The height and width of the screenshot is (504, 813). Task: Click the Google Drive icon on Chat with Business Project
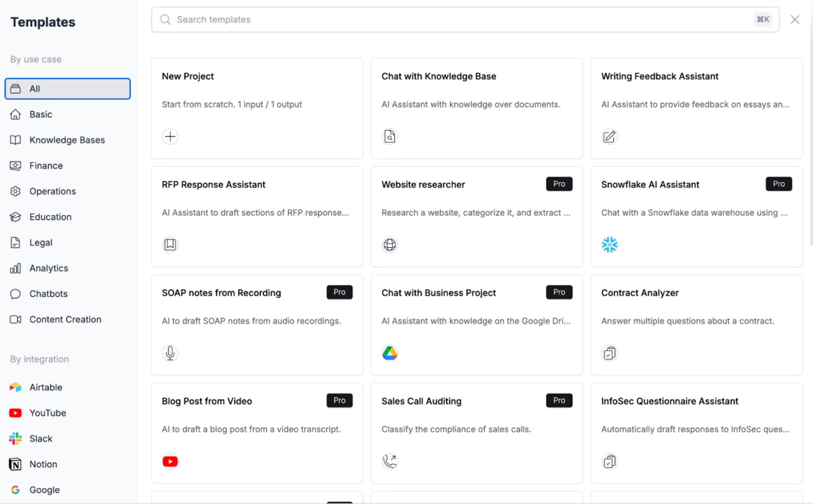pos(390,352)
